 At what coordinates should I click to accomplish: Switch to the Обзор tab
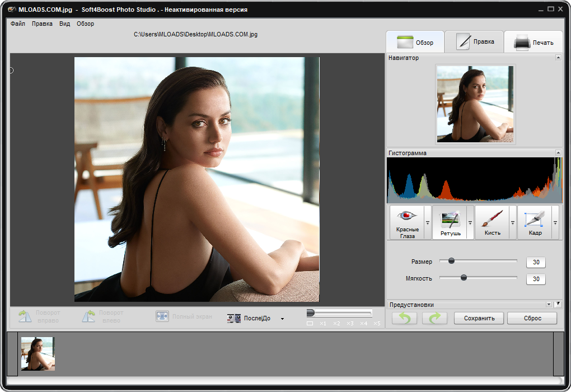(415, 42)
